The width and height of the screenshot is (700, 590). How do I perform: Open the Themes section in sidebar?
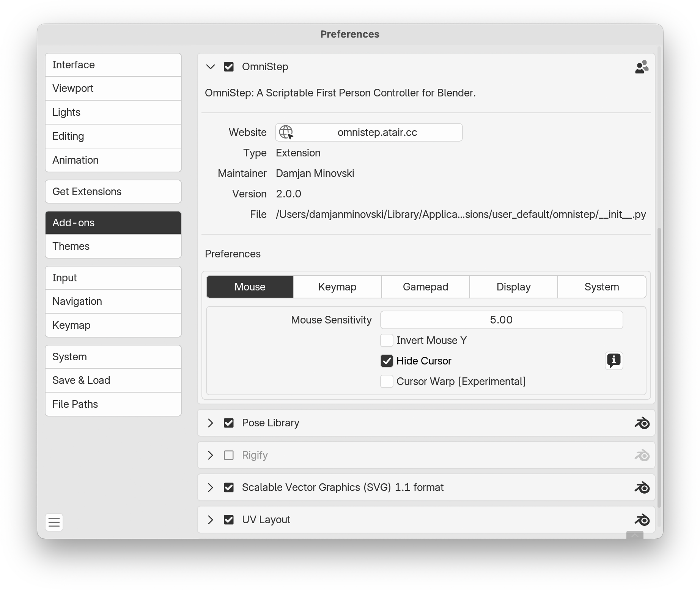coord(113,246)
